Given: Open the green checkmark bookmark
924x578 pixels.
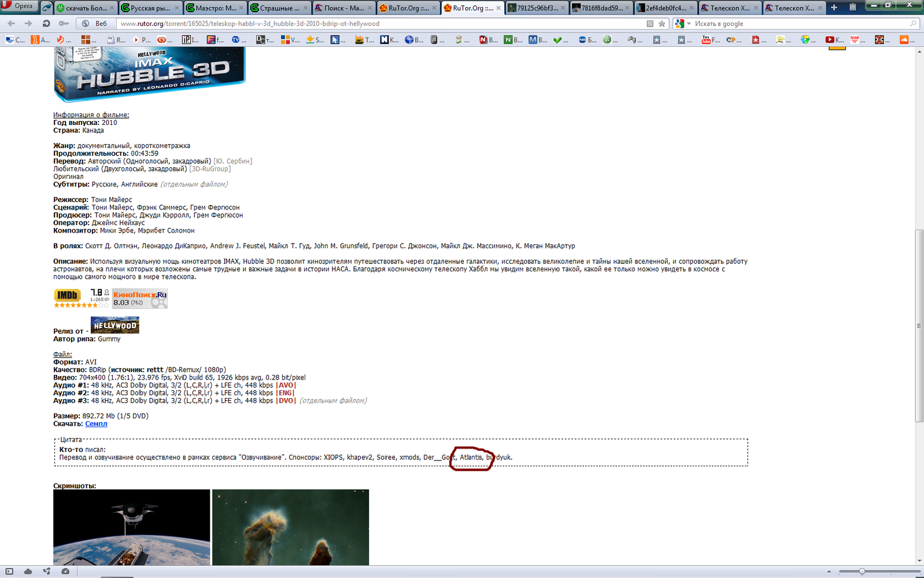Looking at the screenshot, I should pos(561,39).
